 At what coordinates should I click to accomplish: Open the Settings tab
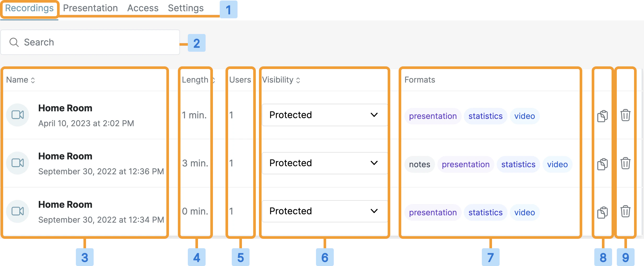point(186,8)
